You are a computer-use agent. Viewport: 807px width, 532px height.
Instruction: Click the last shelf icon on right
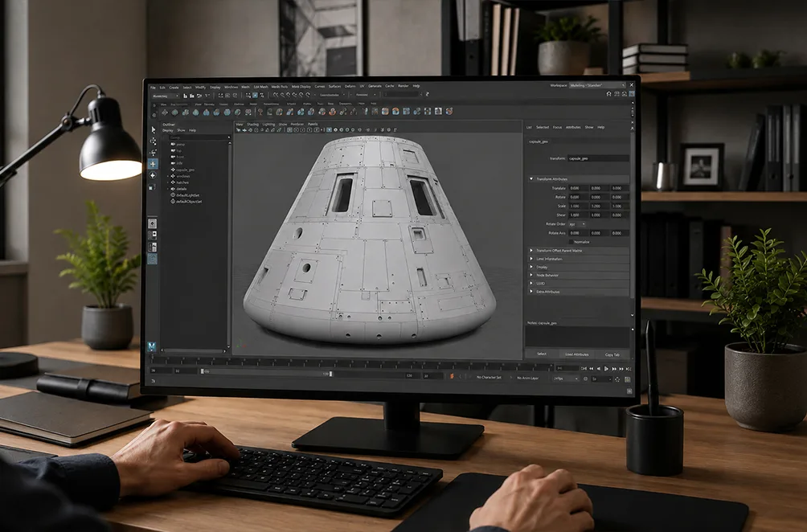[449, 111]
